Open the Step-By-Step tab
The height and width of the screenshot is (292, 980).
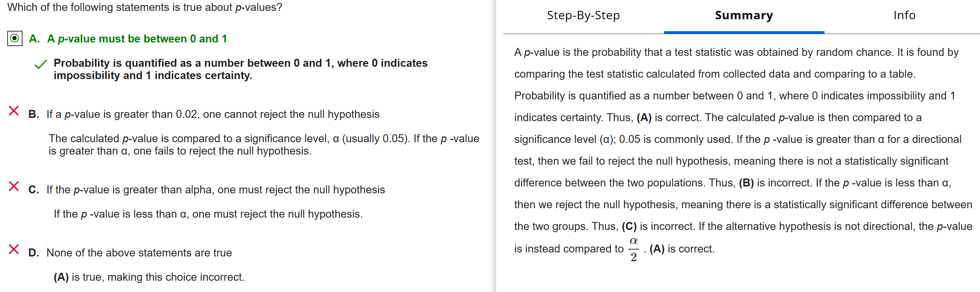(583, 15)
